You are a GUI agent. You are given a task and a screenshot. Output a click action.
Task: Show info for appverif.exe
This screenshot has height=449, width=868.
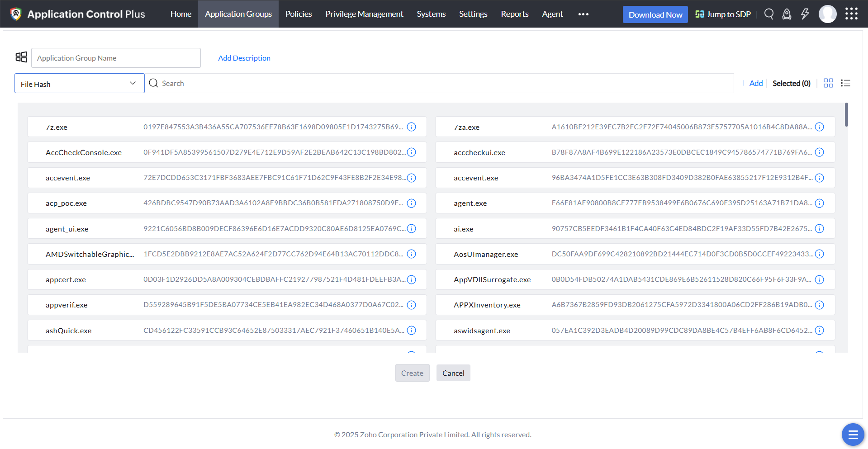pos(412,305)
